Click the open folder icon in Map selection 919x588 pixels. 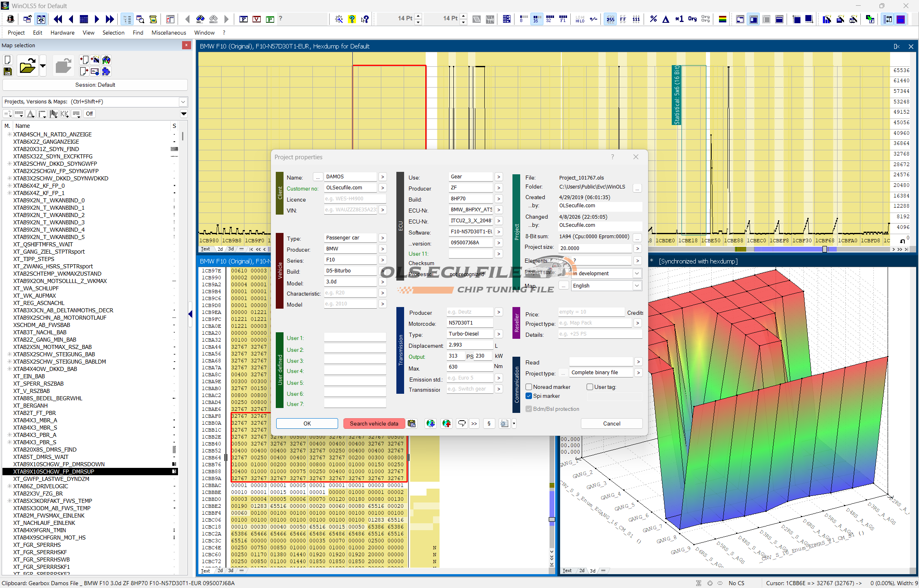pos(27,66)
